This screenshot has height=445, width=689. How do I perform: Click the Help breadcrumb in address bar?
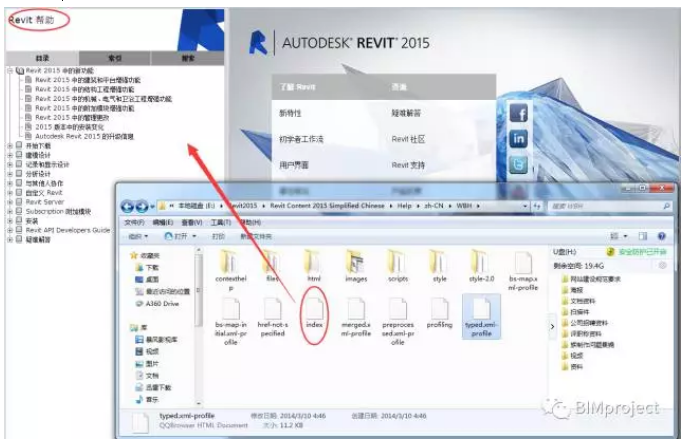pyautogui.click(x=404, y=206)
